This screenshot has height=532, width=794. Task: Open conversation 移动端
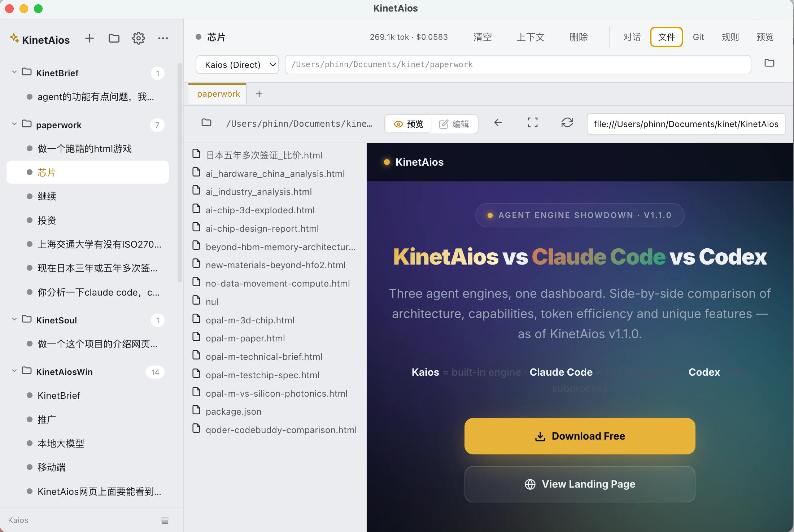[x=88, y=467]
